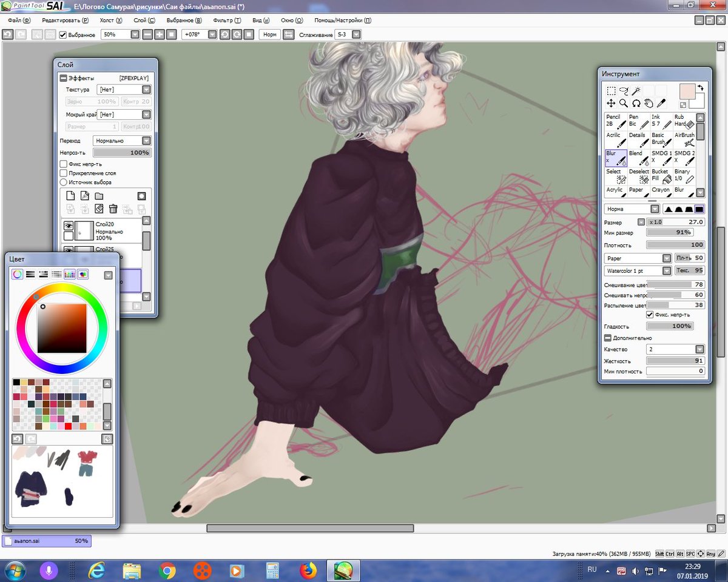Select the Basic Brush tool
The height and width of the screenshot is (582, 728).
662,139
